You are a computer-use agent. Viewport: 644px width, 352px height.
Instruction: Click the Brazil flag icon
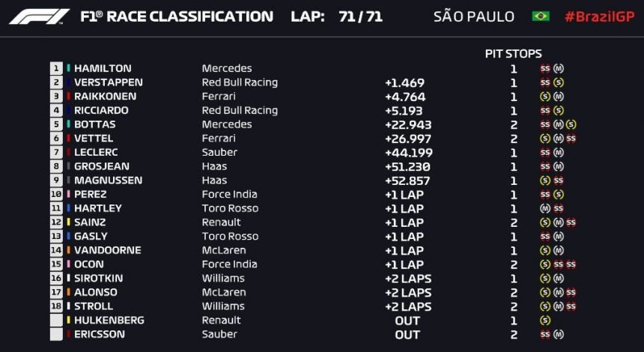click(540, 16)
